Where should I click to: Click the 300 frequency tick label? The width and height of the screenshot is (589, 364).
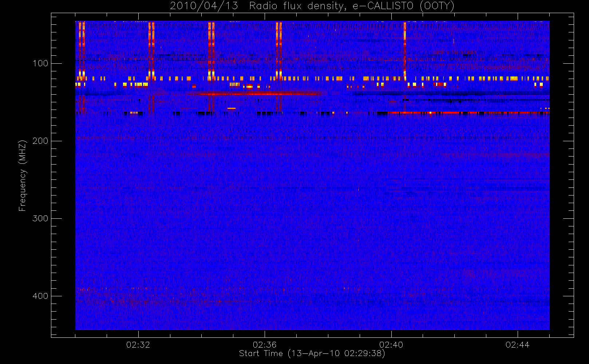point(40,218)
